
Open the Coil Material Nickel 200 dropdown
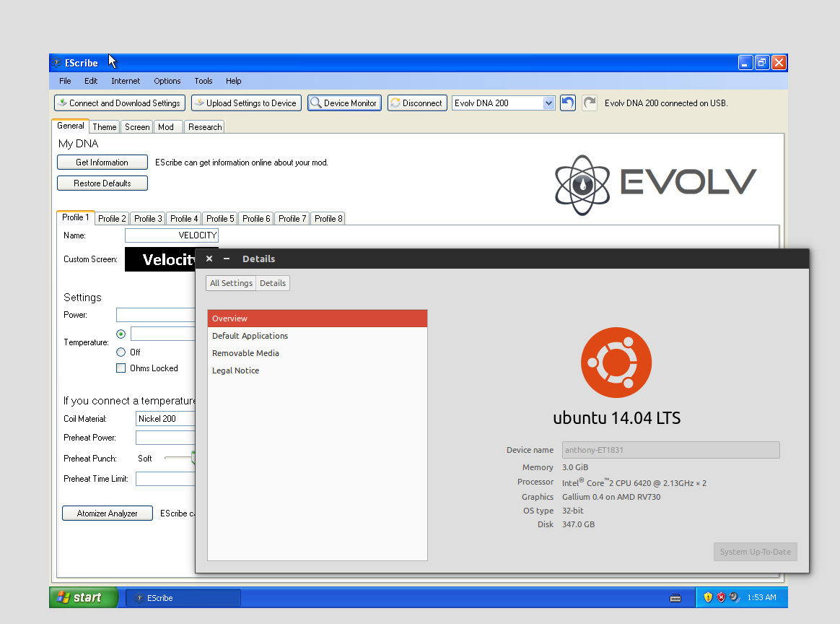pyautogui.click(x=166, y=419)
